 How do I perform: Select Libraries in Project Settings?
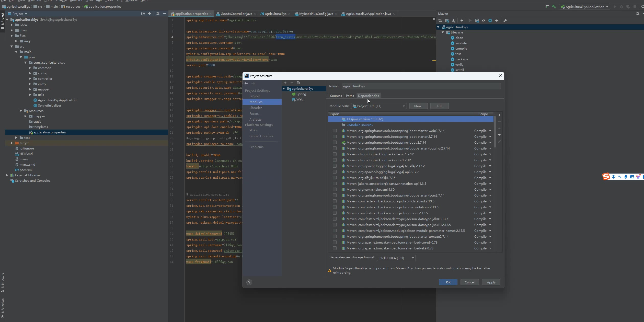click(x=256, y=108)
